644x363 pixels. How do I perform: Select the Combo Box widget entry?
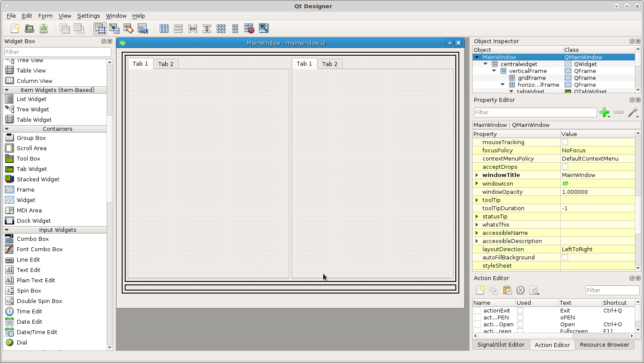33,239
